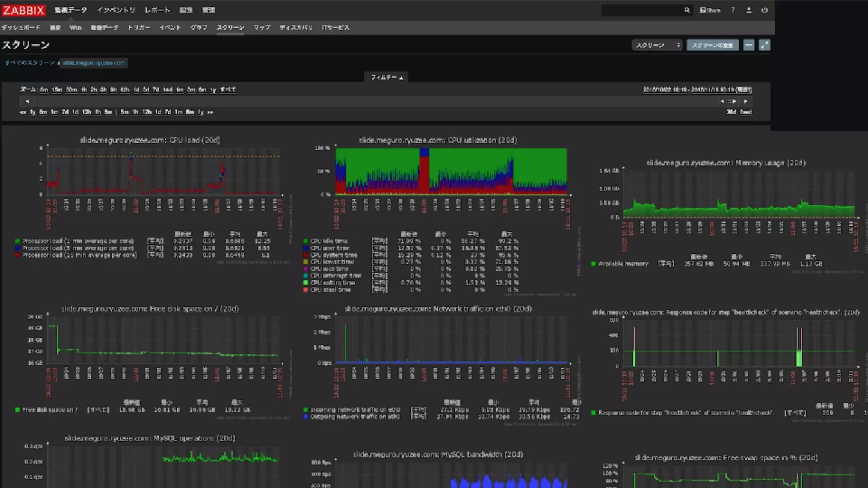The image size is (868, 488).
Task: Go to the グラフ submenu tab
Action: click(198, 28)
